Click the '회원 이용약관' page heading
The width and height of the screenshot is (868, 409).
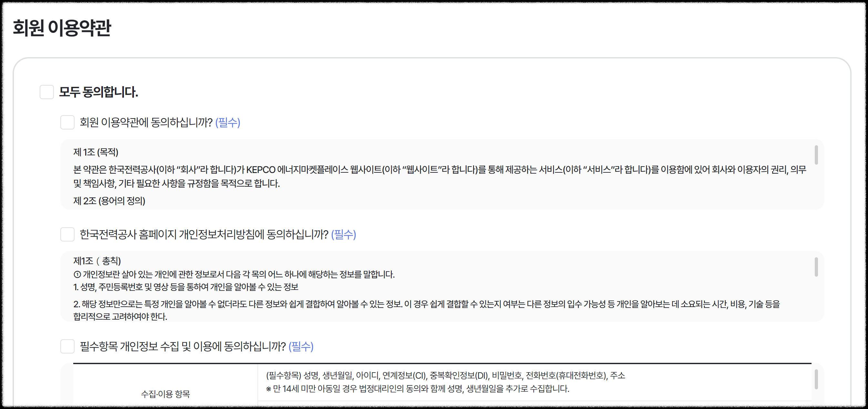62,28
